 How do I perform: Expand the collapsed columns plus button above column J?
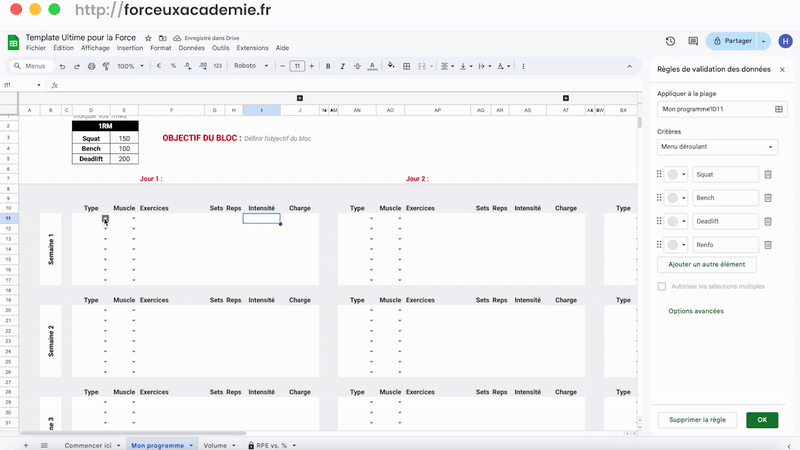click(x=300, y=98)
